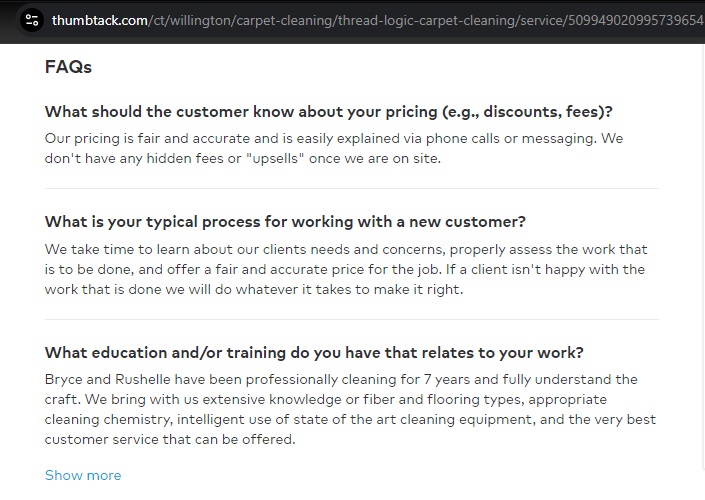The width and height of the screenshot is (705, 500).
Task: Click the URL address bar field
Action: [x=380, y=20]
